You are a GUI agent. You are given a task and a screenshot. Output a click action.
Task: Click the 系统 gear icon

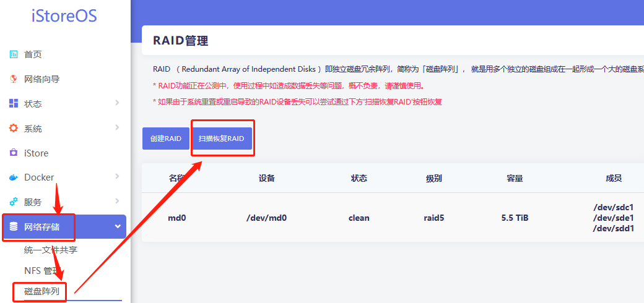pyautogui.click(x=14, y=129)
